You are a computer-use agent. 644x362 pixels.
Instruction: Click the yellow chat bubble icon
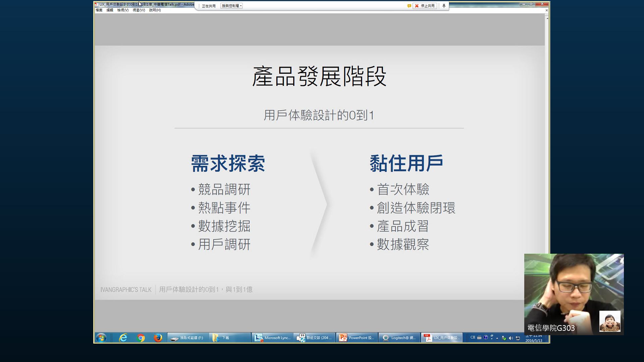(409, 6)
